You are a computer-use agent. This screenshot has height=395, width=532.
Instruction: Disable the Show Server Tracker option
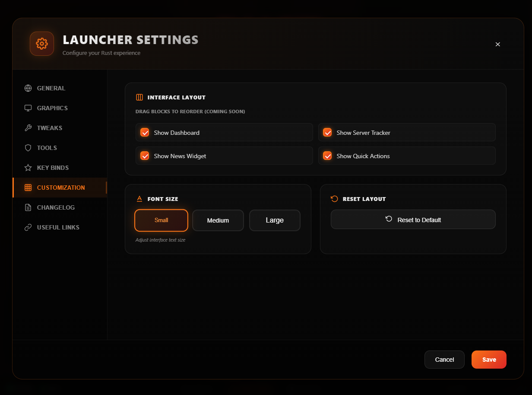327,132
